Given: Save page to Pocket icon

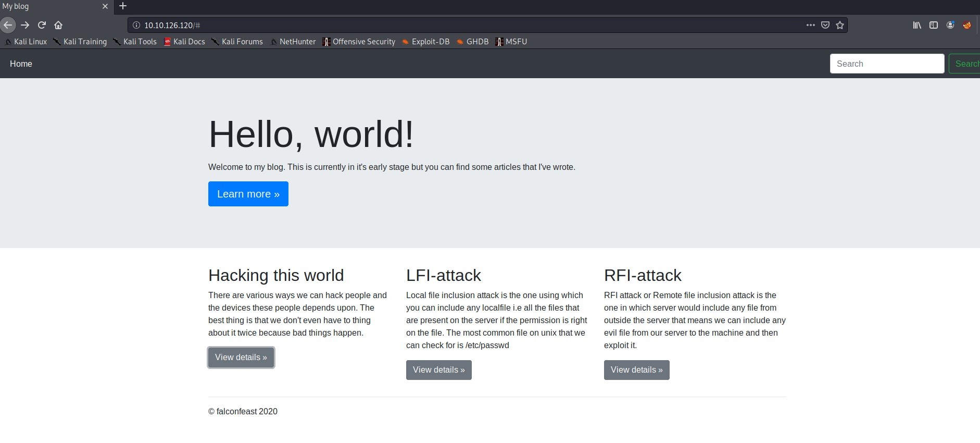Looking at the screenshot, I should [x=825, y=25].
